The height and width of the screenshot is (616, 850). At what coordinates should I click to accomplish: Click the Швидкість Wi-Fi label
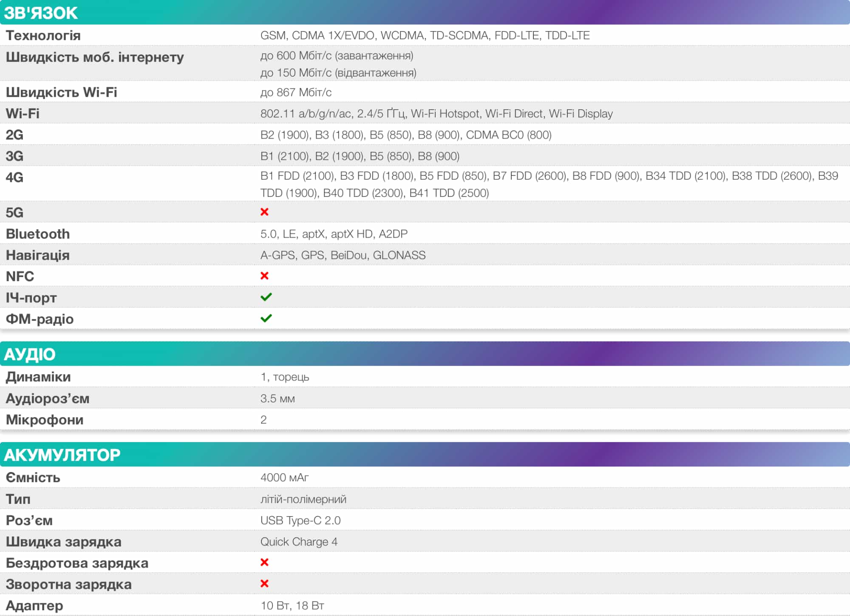pyautogui.click(x=61, y=92)
